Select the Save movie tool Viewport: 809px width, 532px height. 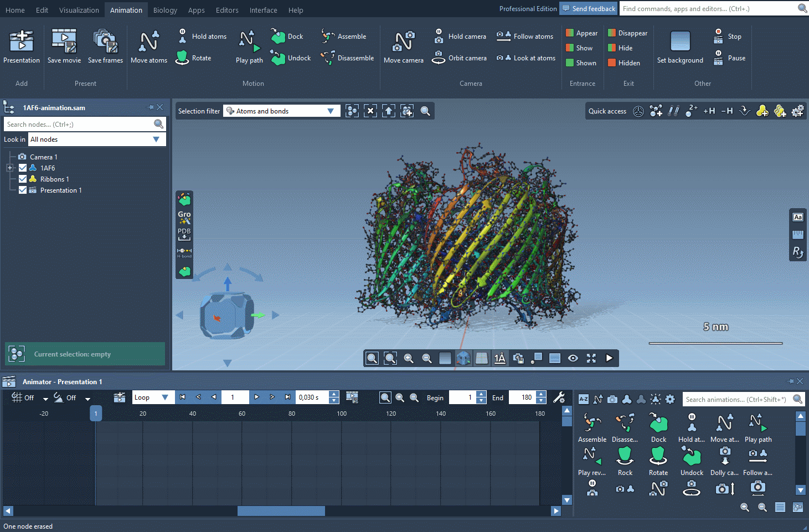(x=64, y=45)
